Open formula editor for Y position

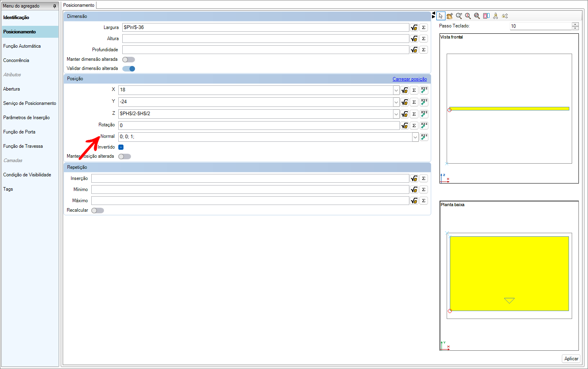[x=405, y=102]
